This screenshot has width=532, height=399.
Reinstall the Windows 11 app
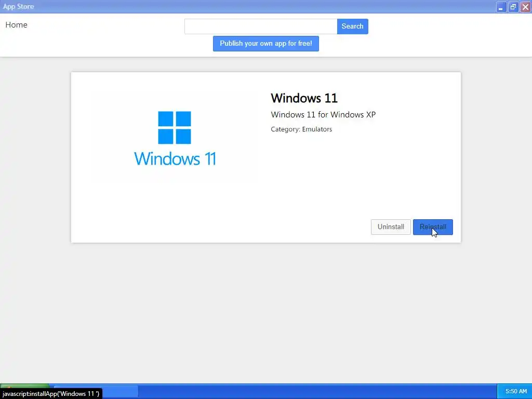point(433,227)
